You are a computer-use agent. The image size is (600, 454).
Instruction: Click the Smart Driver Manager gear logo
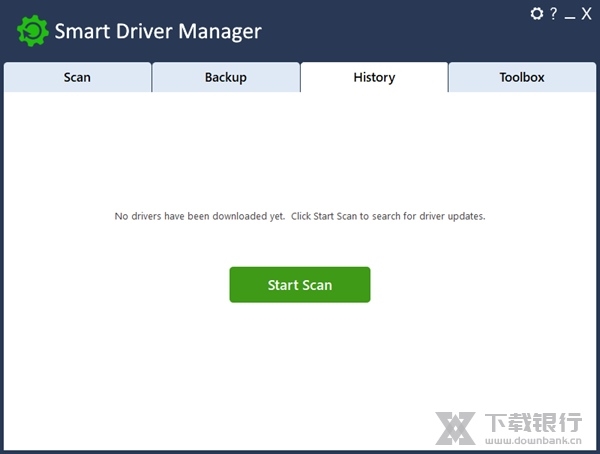[32, 31]
